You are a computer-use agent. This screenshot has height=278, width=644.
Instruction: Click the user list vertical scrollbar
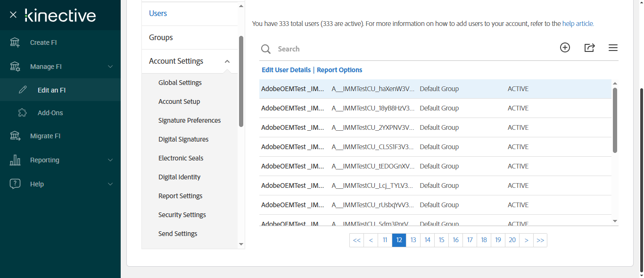click(615, 120)
